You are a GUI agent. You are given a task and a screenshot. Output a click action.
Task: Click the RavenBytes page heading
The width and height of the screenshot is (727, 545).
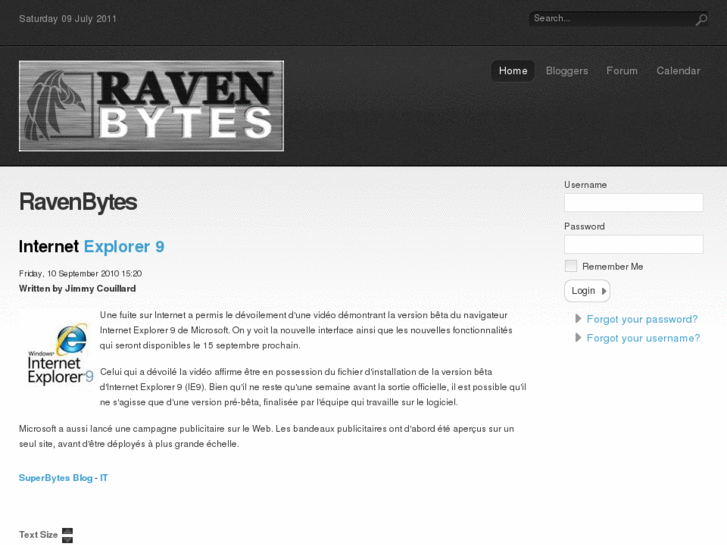click(78, 202)
